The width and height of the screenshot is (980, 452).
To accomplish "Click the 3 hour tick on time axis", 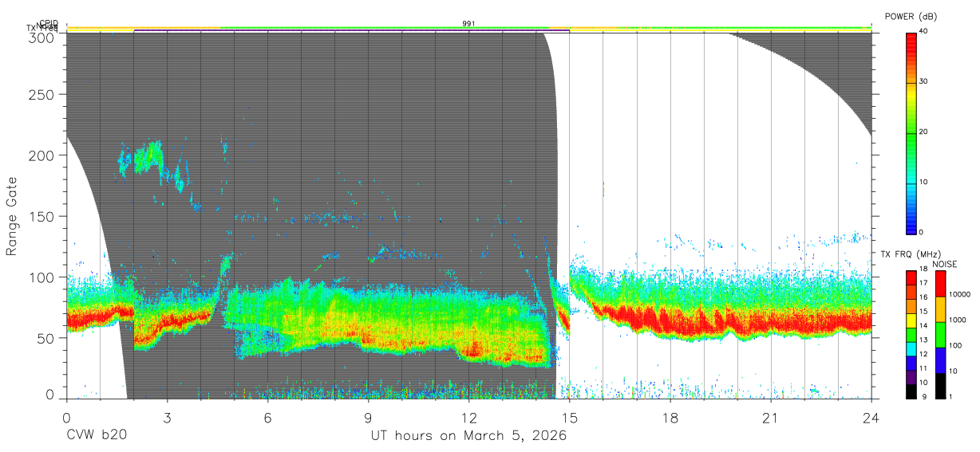I will (168, 417).
